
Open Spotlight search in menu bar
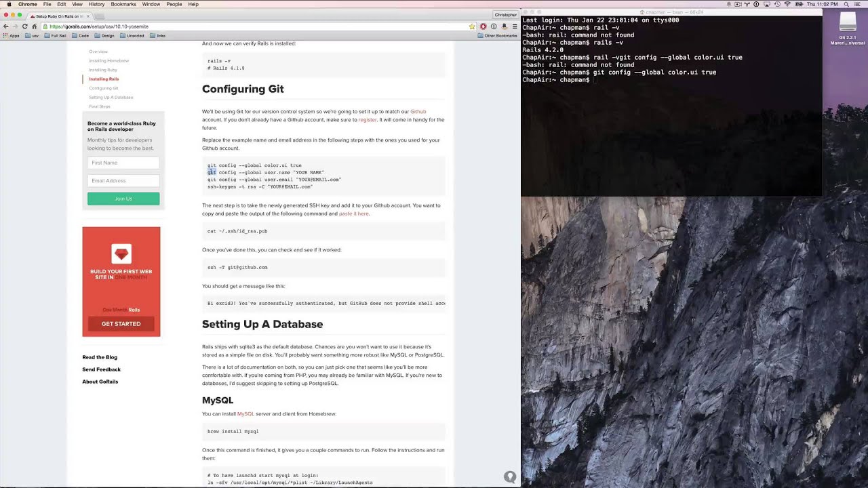click(x=847, y=4)
